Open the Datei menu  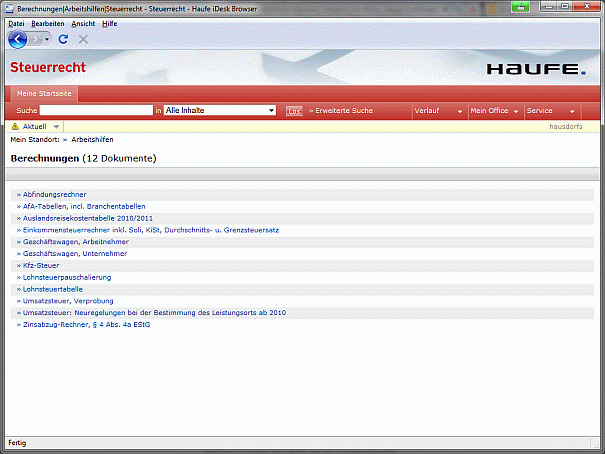tap(16, 24)
